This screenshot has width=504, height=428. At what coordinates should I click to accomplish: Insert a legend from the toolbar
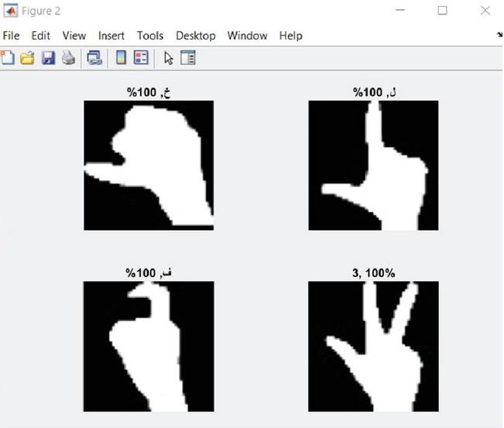pyautogui.click(x=141, y=58)
